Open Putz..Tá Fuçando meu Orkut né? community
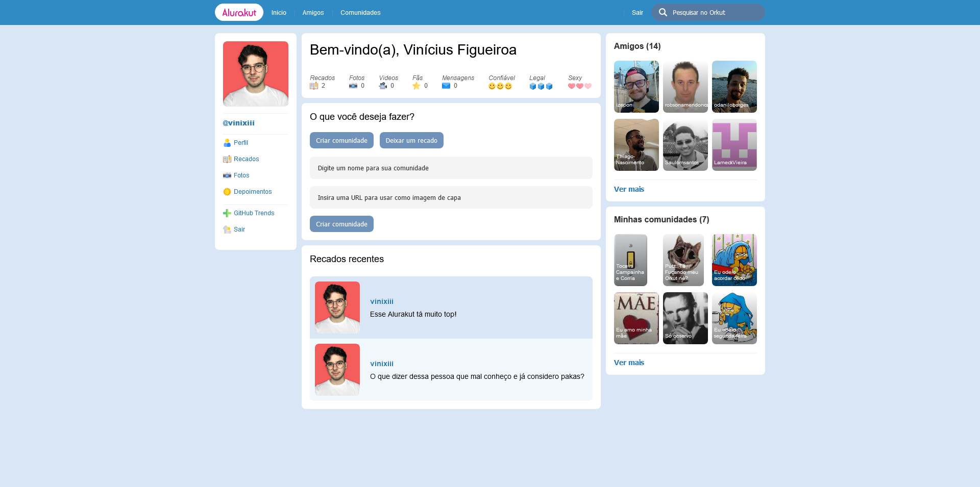The image size is (980, 487). (x=683, y=260)
